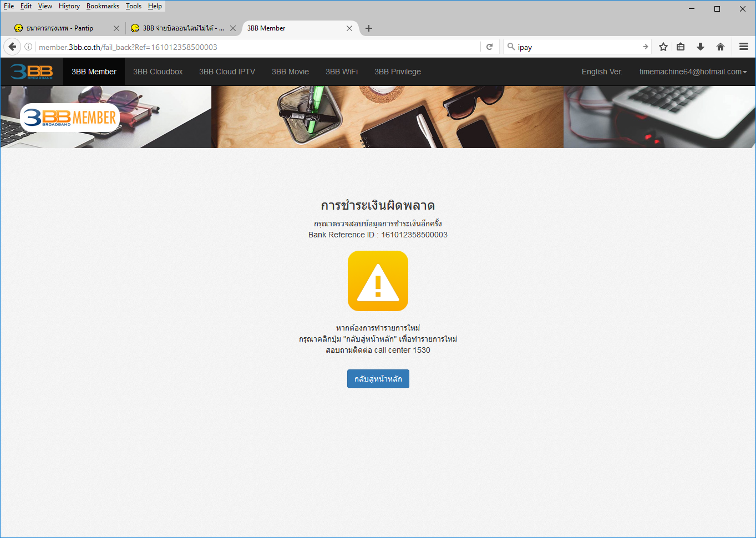Click the yellow warning triangle icon
756x538 pixels.
pos(378,281)
